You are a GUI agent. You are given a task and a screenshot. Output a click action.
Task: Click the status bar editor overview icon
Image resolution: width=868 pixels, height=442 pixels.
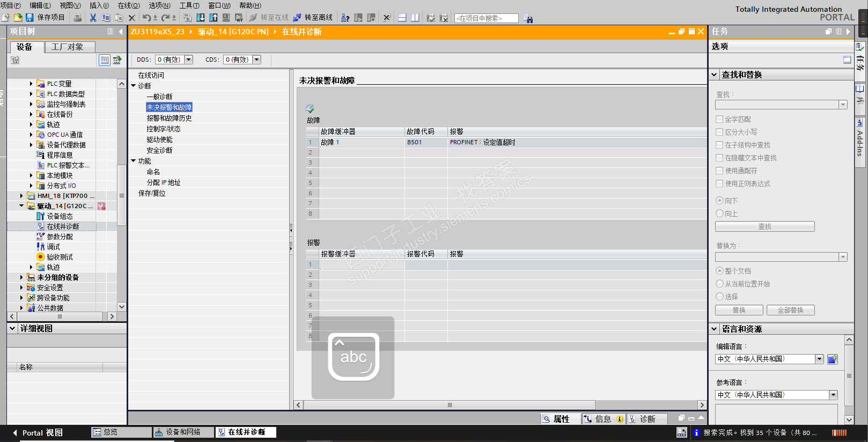[682, 432]
